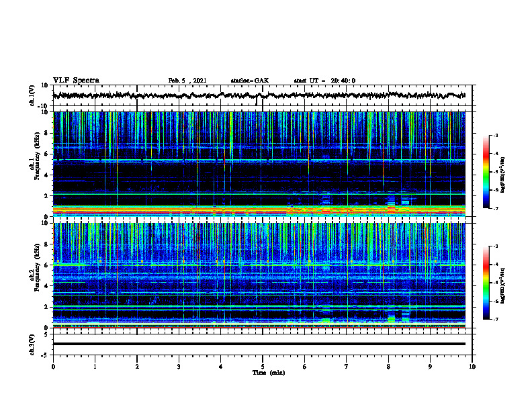Image resolution: width=532 pixels, height=411 pixels.
Task: Click the thick black ch.3 signal line
Action: (259, 344)
